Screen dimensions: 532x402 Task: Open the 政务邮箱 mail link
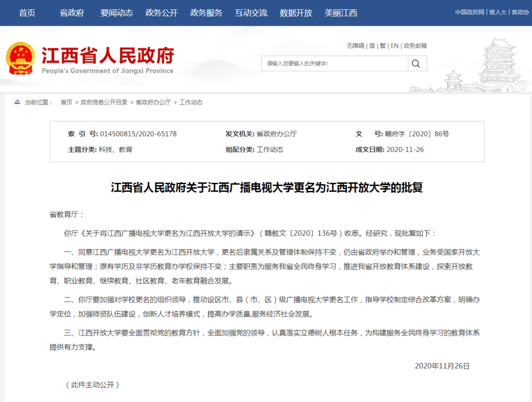[x=415, y=46]
